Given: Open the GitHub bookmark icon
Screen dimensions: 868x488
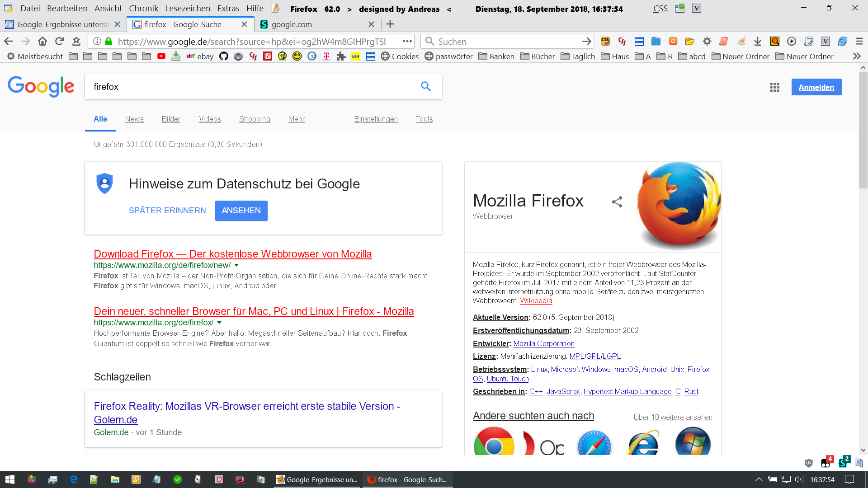Looking at the screenshot, I should coord(224,56).
